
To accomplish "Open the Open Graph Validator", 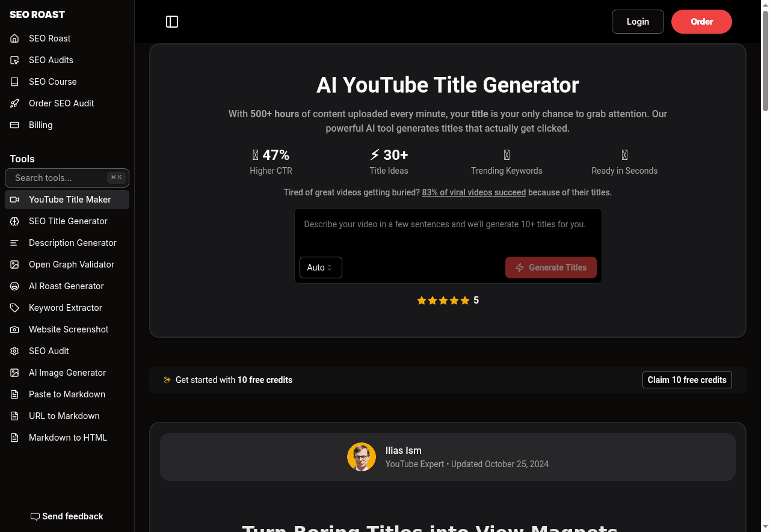I will [x=72, y=264].
